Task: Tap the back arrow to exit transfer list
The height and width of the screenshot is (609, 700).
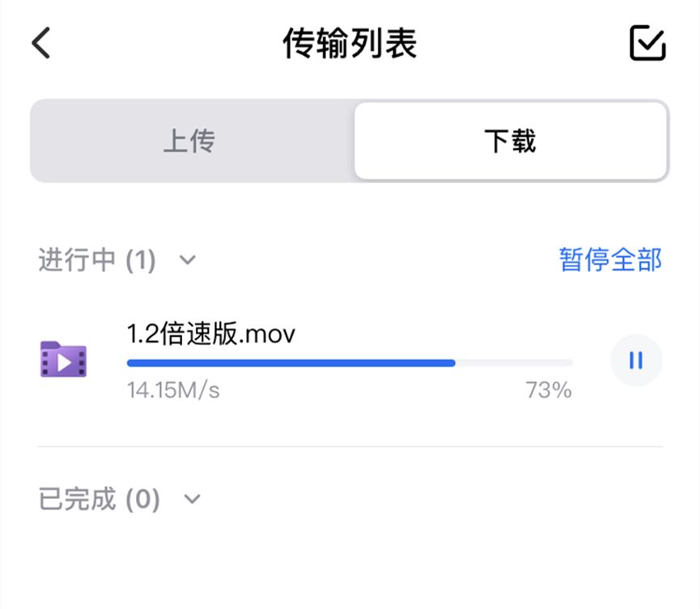Action: 40,44
